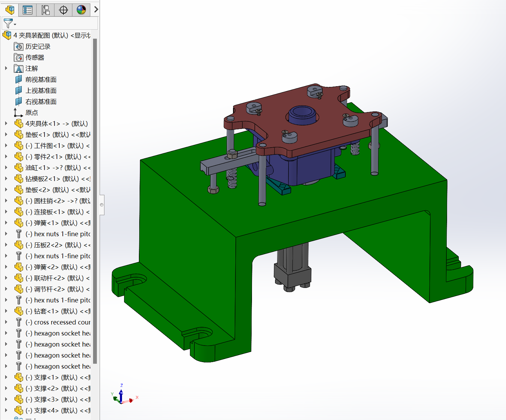Click the 上视基准面 plane icon
Viewport: 506px width, 420px height.
click(19, 91)
